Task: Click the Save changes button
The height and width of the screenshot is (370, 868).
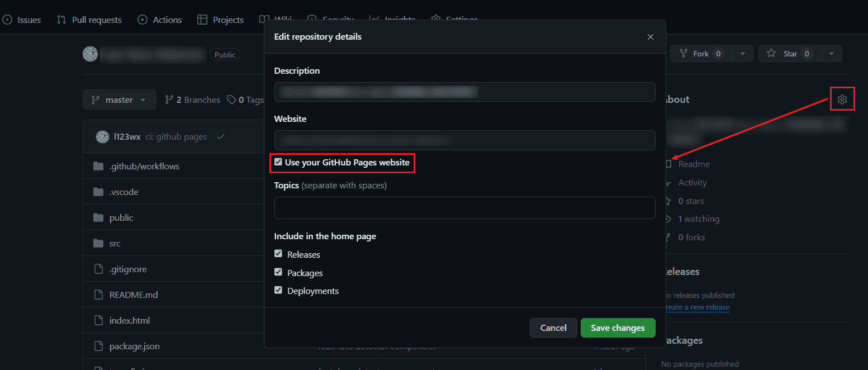Action: coord(618,328)
